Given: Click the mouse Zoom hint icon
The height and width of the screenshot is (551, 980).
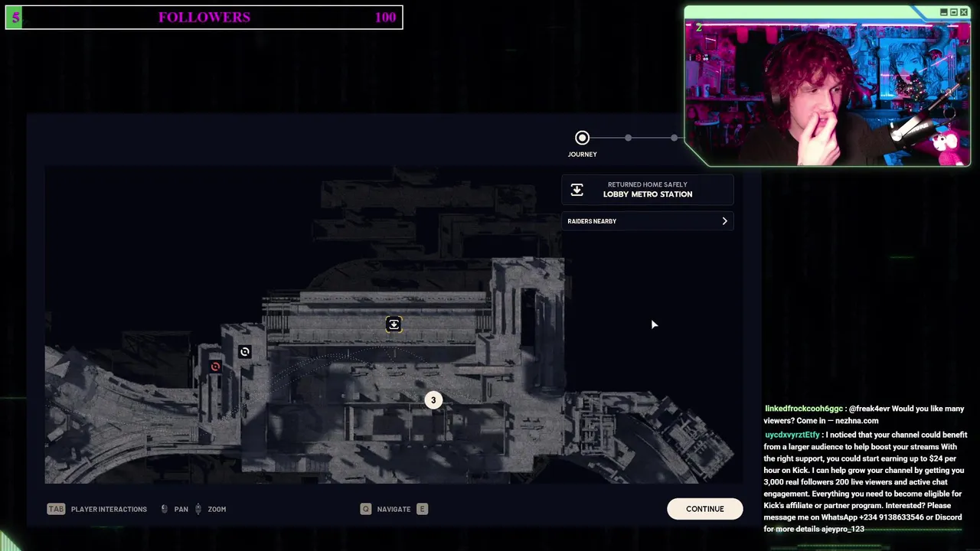Looking at the screenshot, I should point(198,509).
